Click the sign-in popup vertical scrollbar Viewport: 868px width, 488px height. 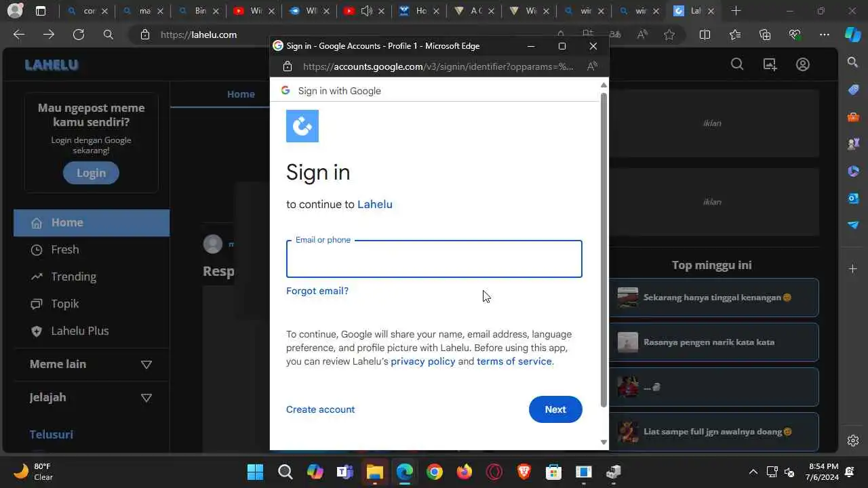click(x=604, y=251)
